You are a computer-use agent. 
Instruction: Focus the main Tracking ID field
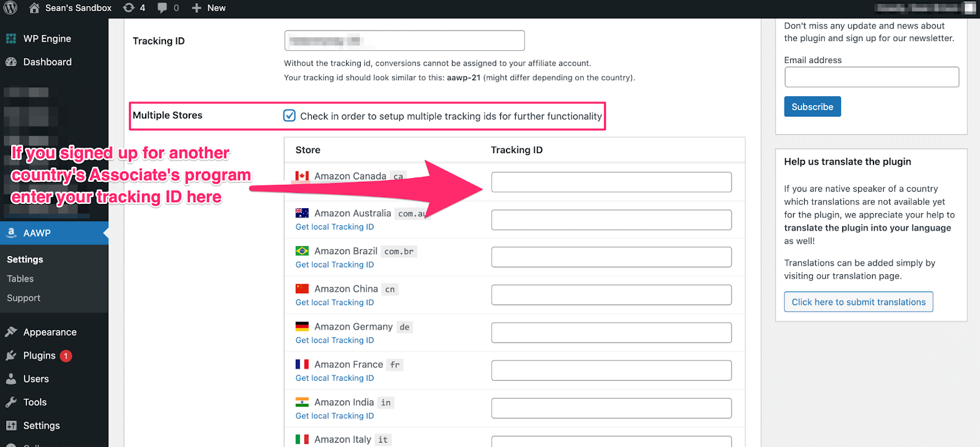[404, 40]
